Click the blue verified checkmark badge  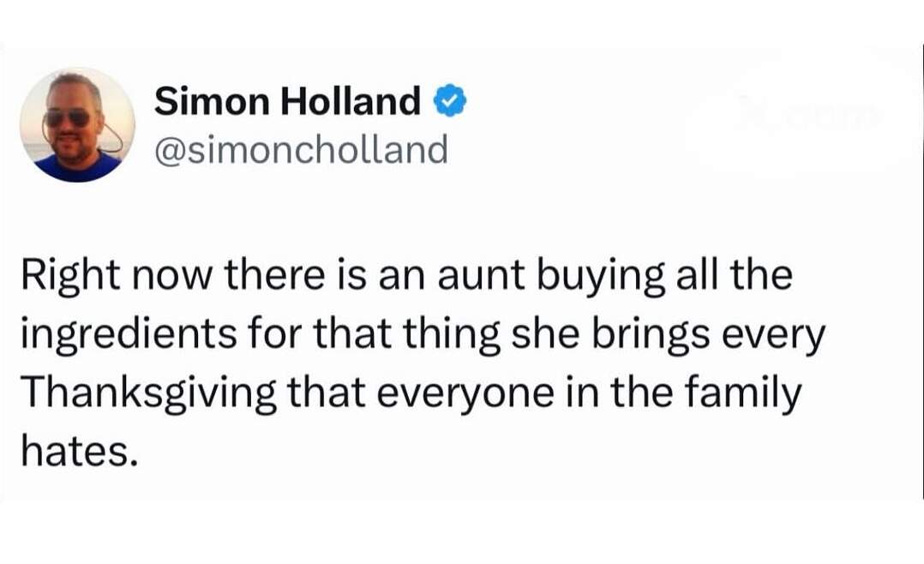click(452, 103)
